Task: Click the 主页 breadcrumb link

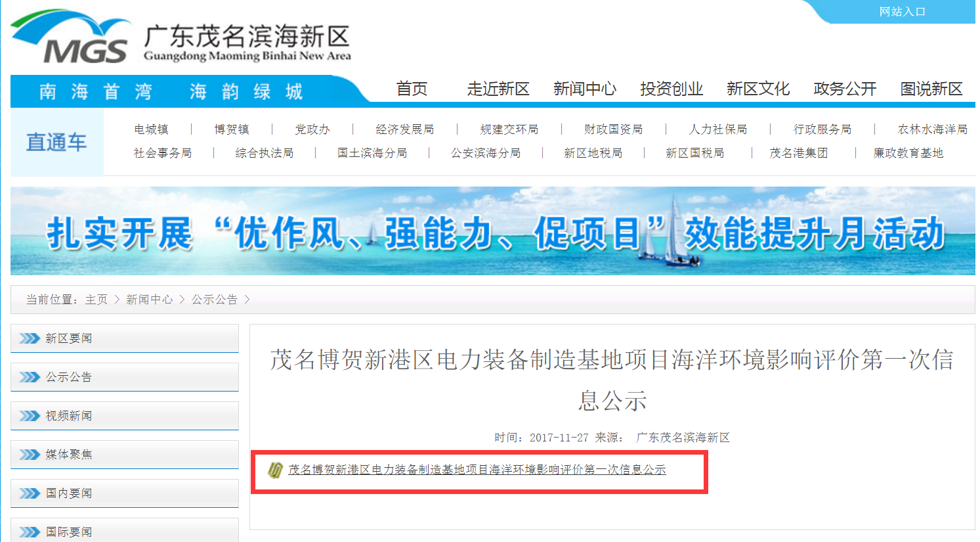Action: [x=96, y=300]
